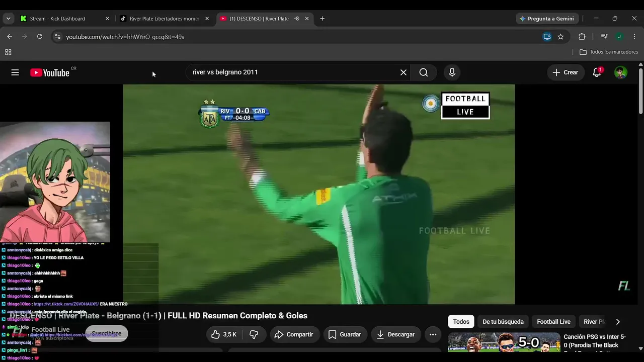Close the DESCENSO River Plate tab

click(x=307, y=19)
